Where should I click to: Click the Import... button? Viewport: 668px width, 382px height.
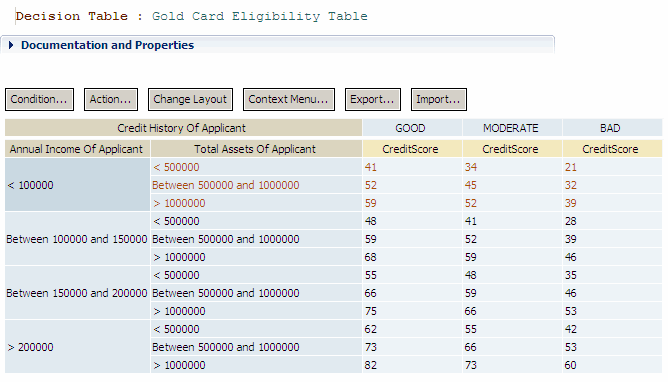pyautogui.click(x=439, y=99)
